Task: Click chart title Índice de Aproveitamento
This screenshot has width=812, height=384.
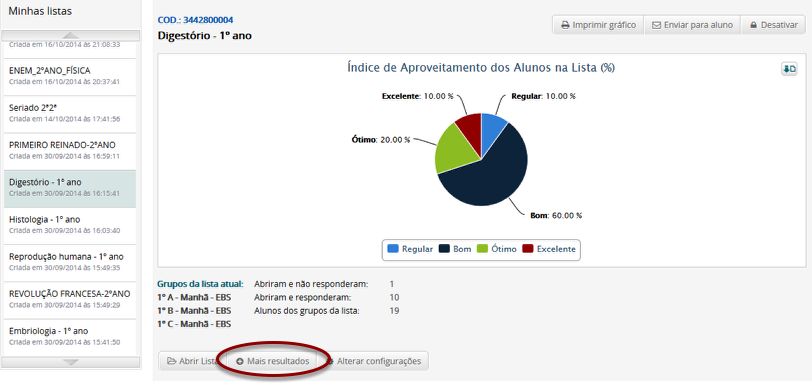Action: (x=481, y=68)
